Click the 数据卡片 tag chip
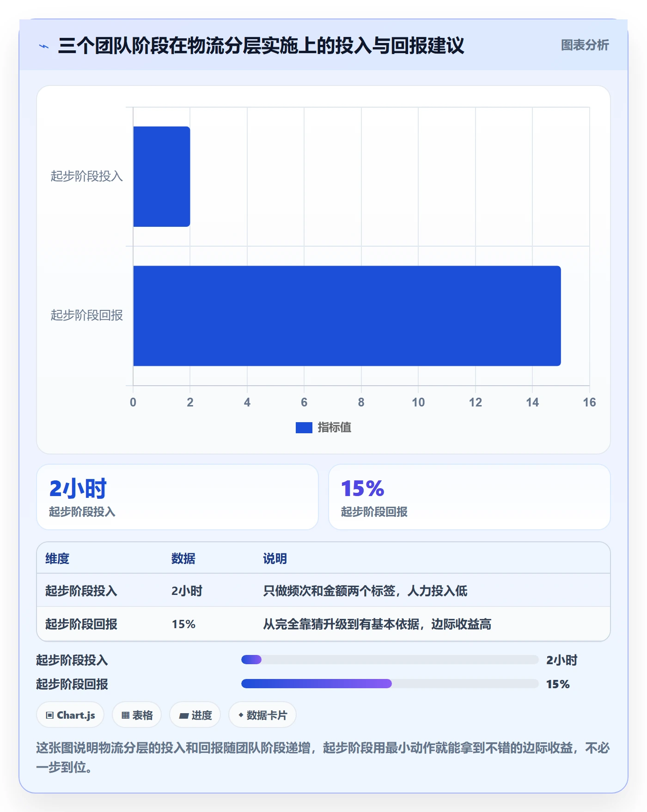The height and width of the screenshot is (812, 647). click(262, 715)
